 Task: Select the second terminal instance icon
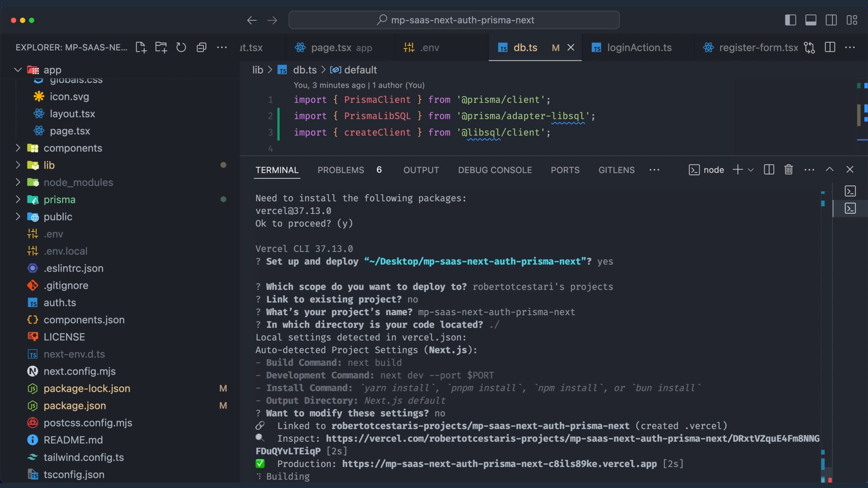[x=850, y=208]
